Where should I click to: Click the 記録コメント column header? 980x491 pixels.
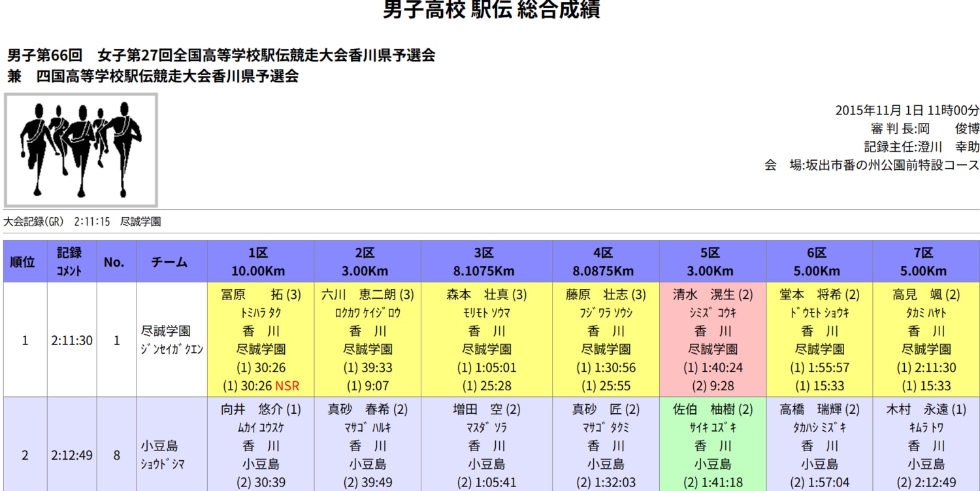68,260
